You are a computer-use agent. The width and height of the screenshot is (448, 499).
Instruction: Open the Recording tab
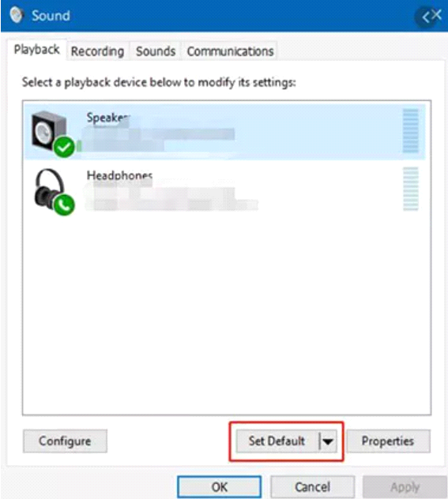[97, 51]
